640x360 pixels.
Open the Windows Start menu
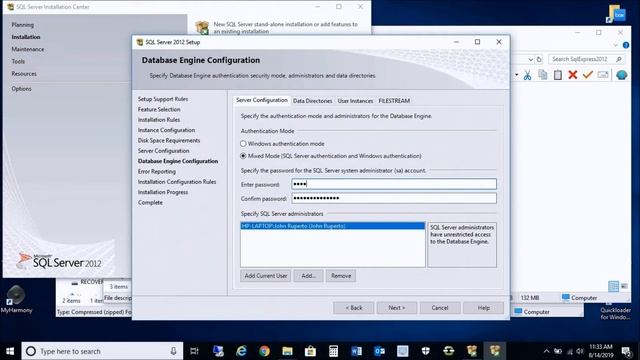[10, 351]
